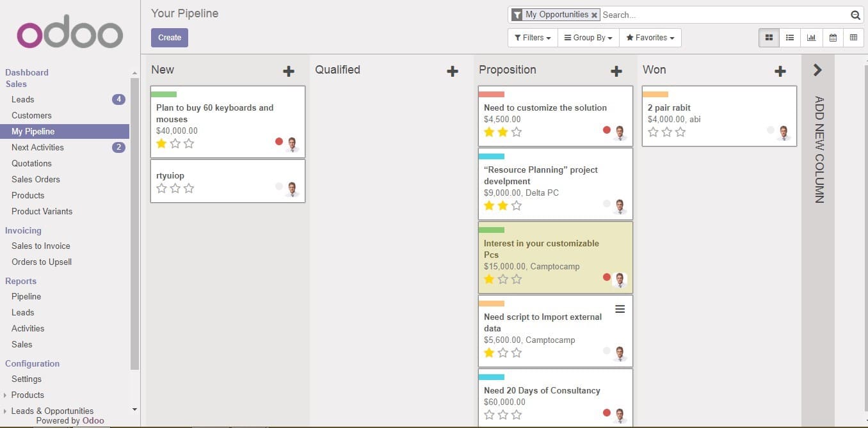The image size is (868, 428).
Task: Open the Dashboard link
Action: pyautogui.click(x=27, y=73)
